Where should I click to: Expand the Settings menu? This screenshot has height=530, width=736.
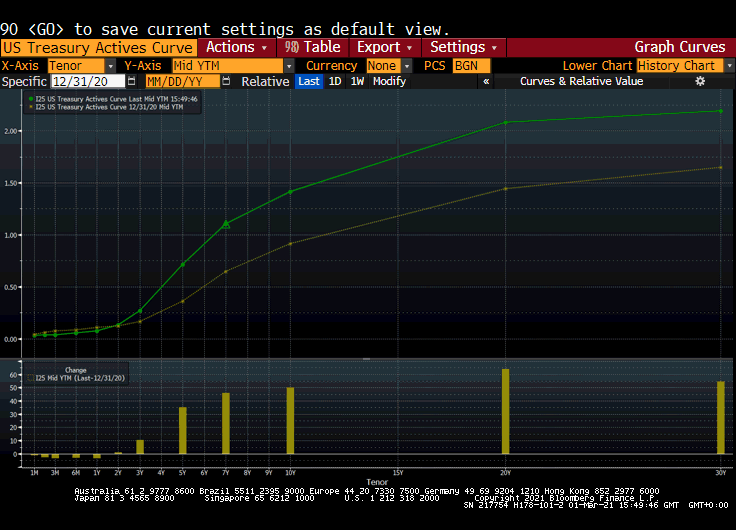[x=464, y=47]
